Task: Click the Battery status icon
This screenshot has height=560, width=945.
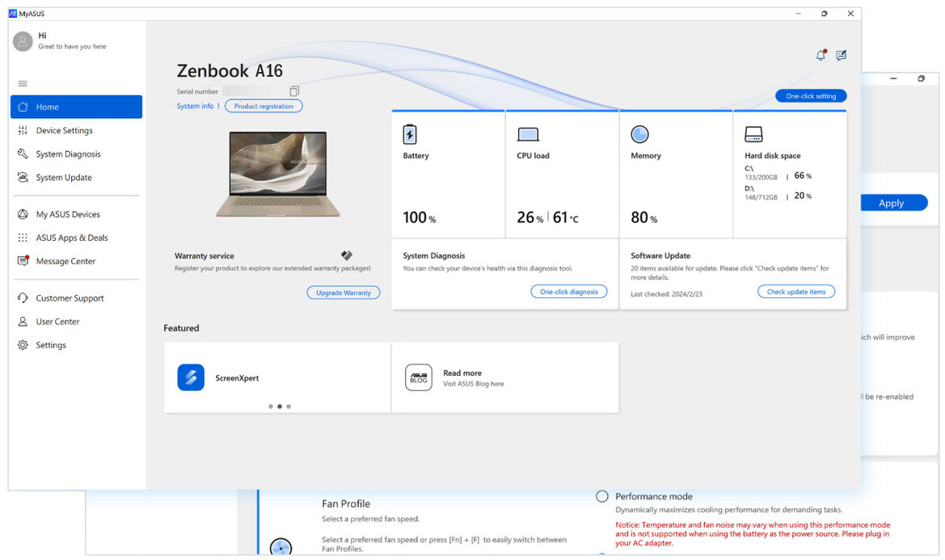Action: (410, 134)
